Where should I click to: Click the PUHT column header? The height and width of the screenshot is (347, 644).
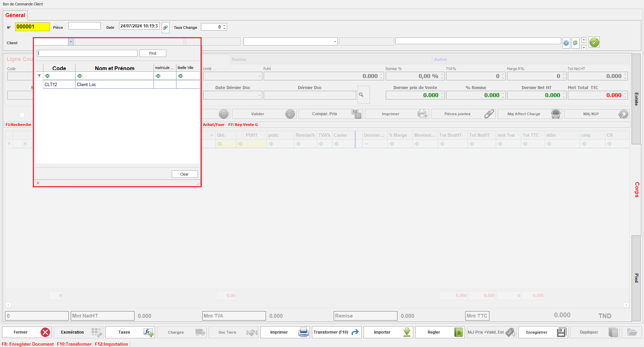(252, 135)
